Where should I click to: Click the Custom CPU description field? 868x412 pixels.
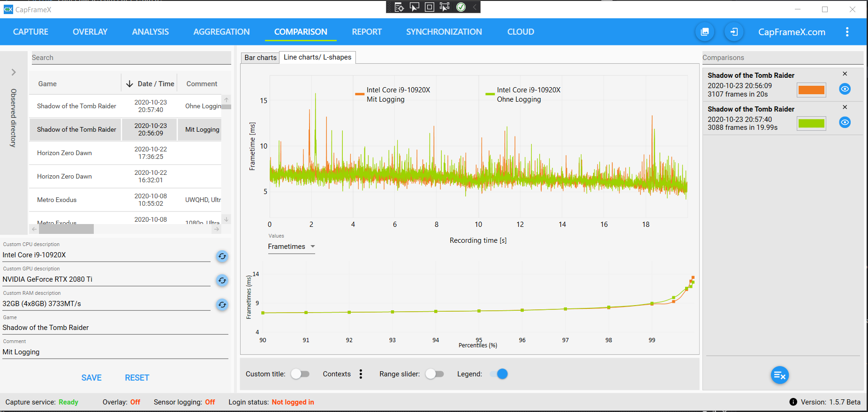click(106, 255)
